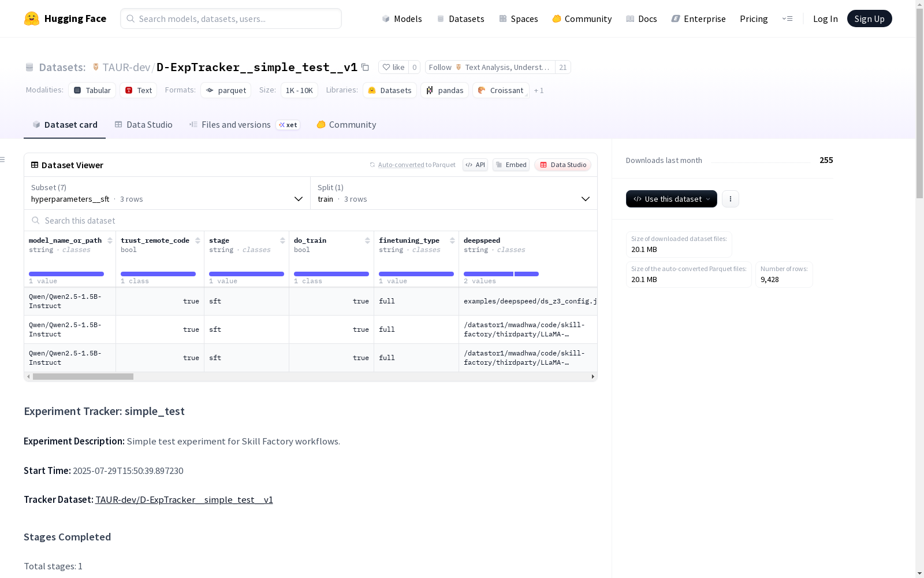
Task: Open Docs in top navigation
Action: pyautogui.click(x=642, y=18)
